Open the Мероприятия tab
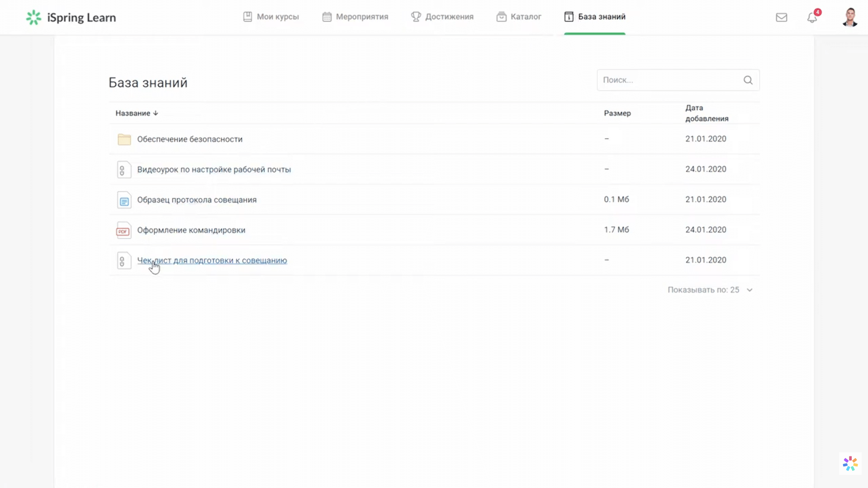 tap(355, 17)
